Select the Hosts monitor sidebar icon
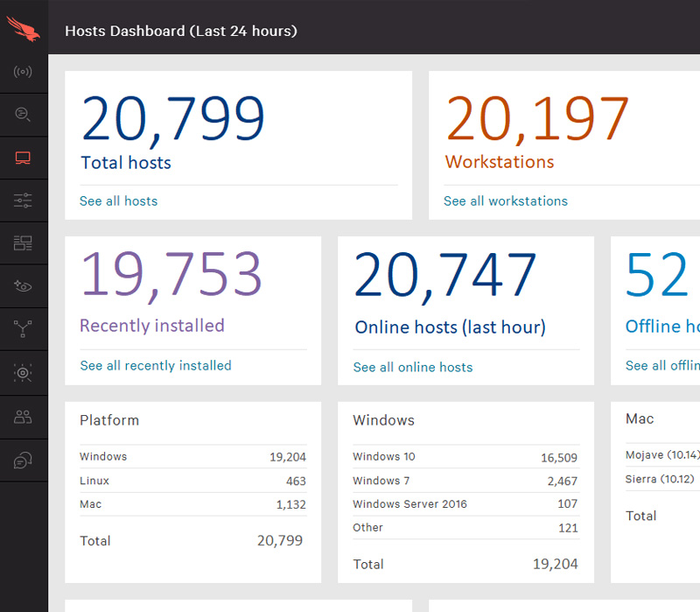Viewport: 700px width, 612px height. click(x=24, y=158)
